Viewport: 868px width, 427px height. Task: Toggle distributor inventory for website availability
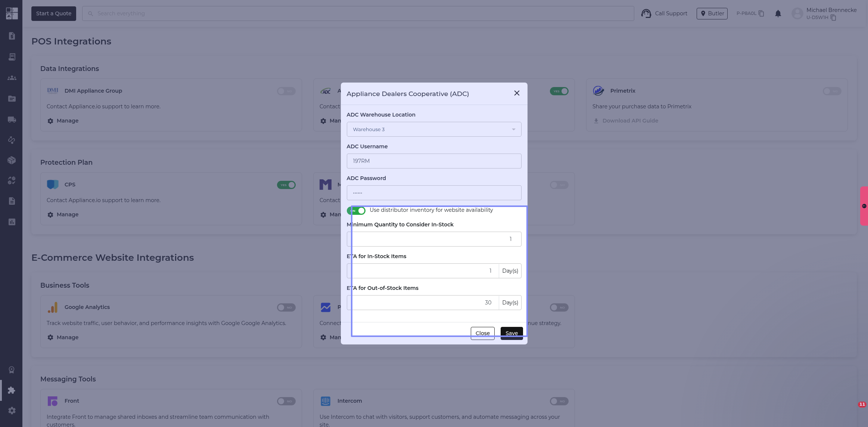pos(356,211)
